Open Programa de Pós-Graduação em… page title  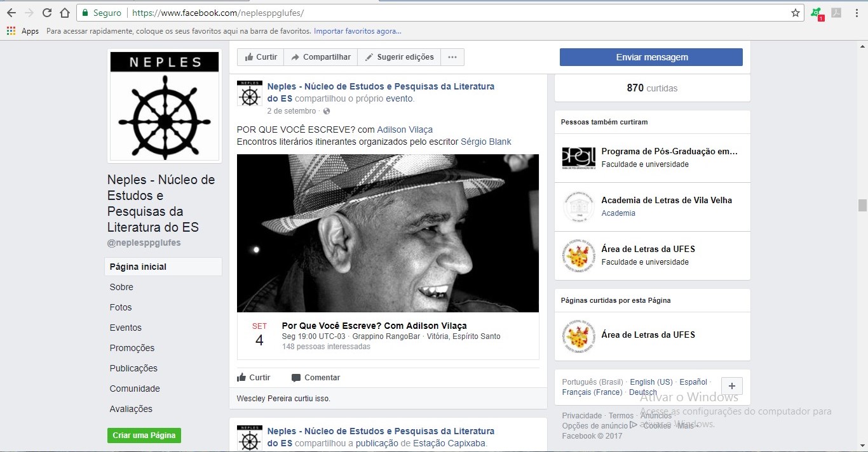click(x=670, y=152)
